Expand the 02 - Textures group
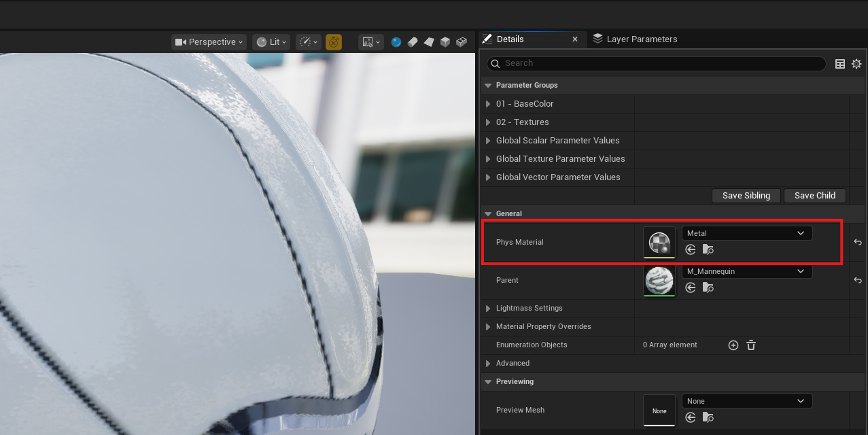Image resolution: width=868 pixels, height=435 pixels. tap(488, 122)
